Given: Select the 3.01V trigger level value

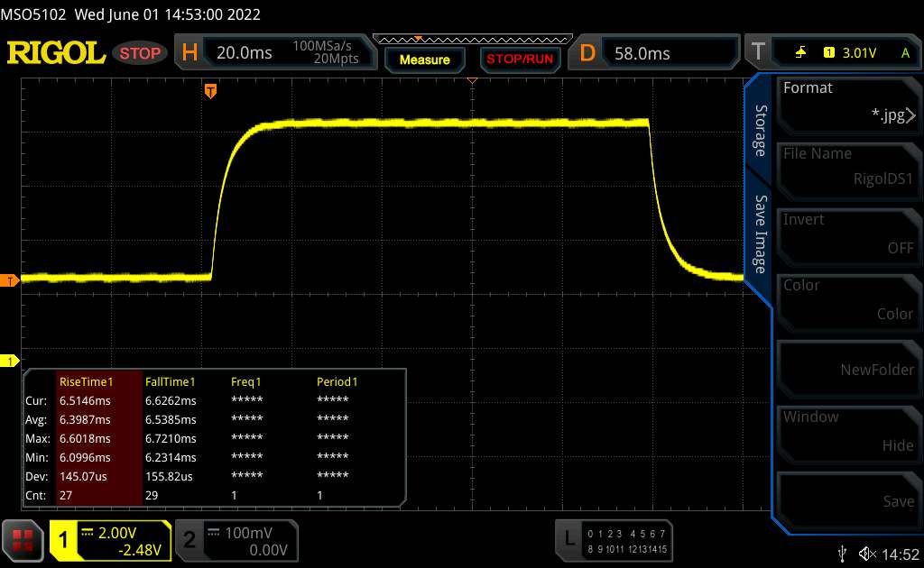Looking at the screenshot, I should pyautogui.click(x=859, y=53).
